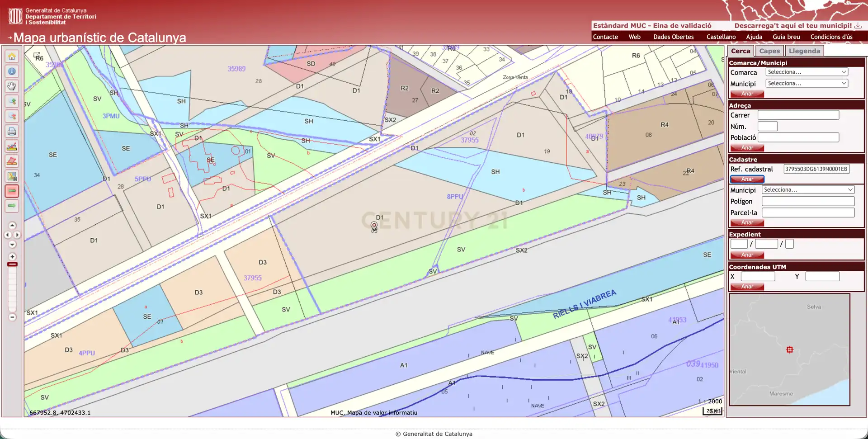Select the measure distance tool
The image size is (868, 439).
pos(12,146)
